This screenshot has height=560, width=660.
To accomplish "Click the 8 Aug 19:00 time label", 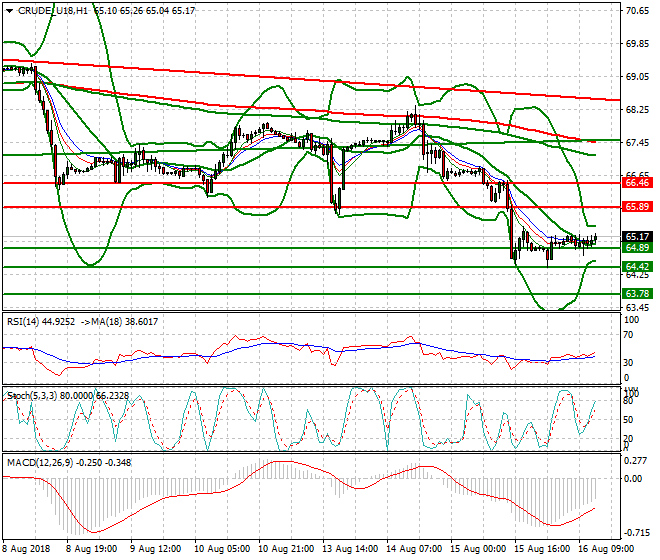I will (x=91, y=549).
